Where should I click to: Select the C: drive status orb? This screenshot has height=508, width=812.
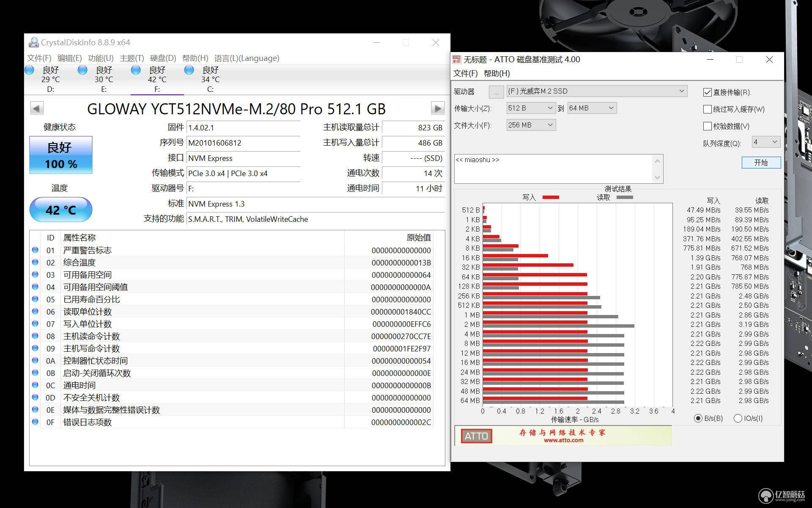(x=189, y=70)
